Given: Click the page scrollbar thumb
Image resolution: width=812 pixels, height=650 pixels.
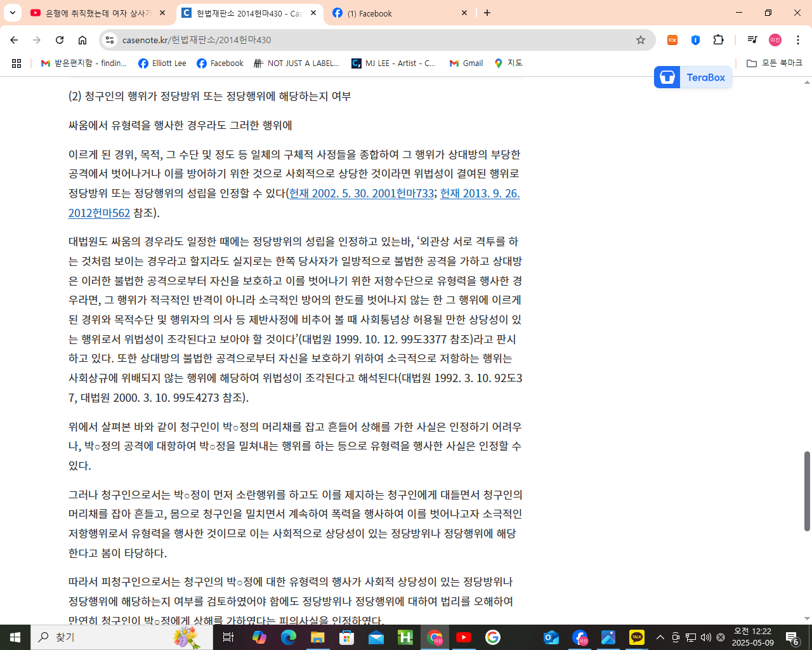Looking at the screenshot, I should [x=807, y=491].
